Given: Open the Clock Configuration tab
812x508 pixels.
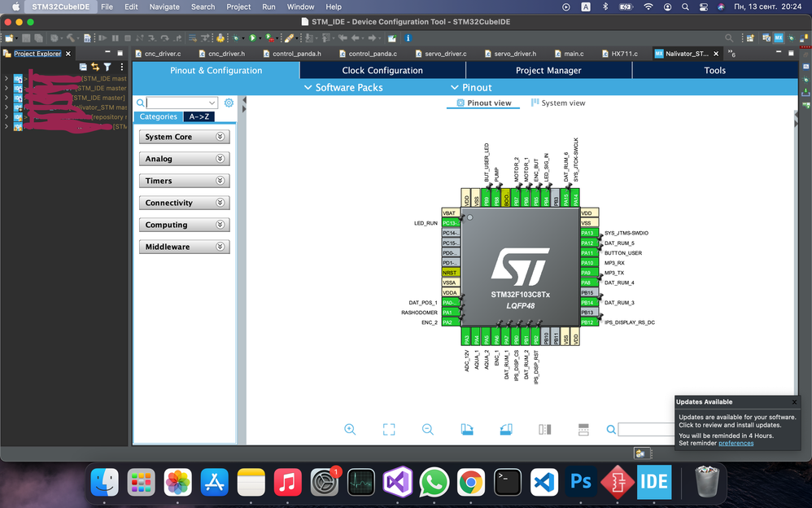Looking at the screenshot, I should pos(382,71).
